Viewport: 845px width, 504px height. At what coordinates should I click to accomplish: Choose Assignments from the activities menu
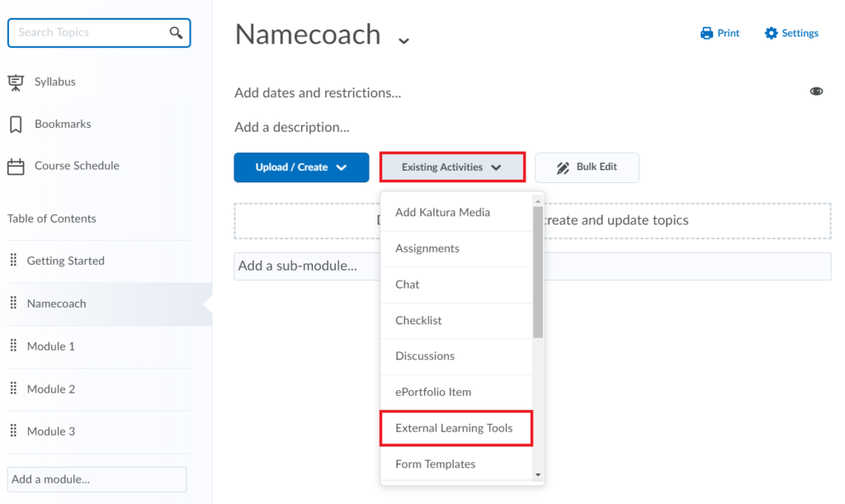pos(427,248)
